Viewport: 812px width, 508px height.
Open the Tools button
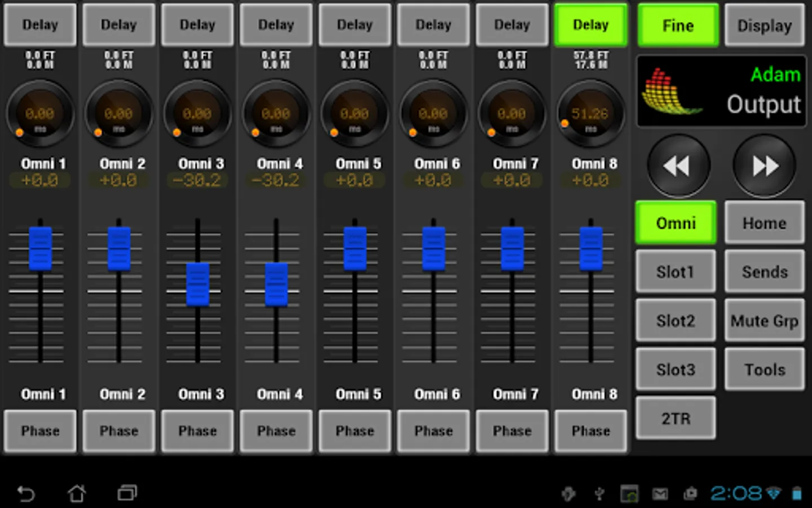[765, 370]
